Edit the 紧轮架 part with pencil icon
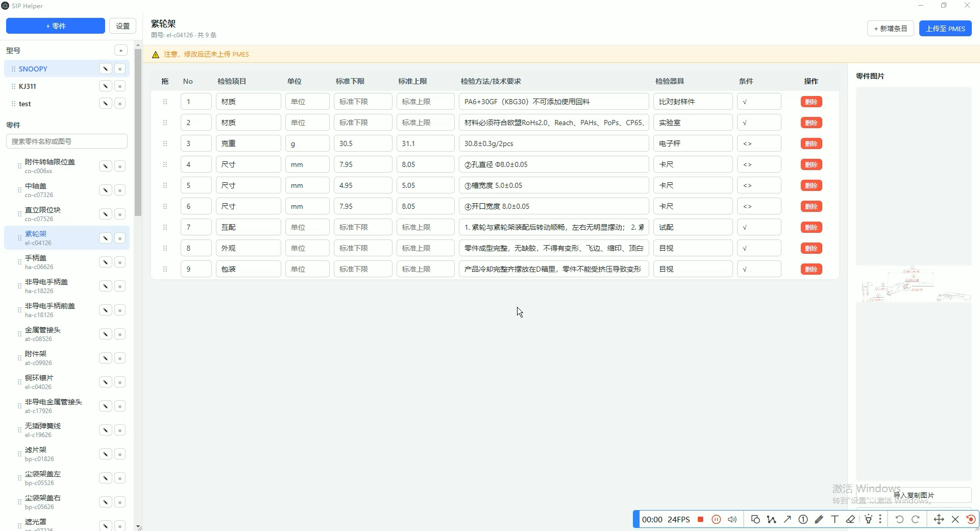This screenshot has height=531, width=980. [x=106, y=238]
